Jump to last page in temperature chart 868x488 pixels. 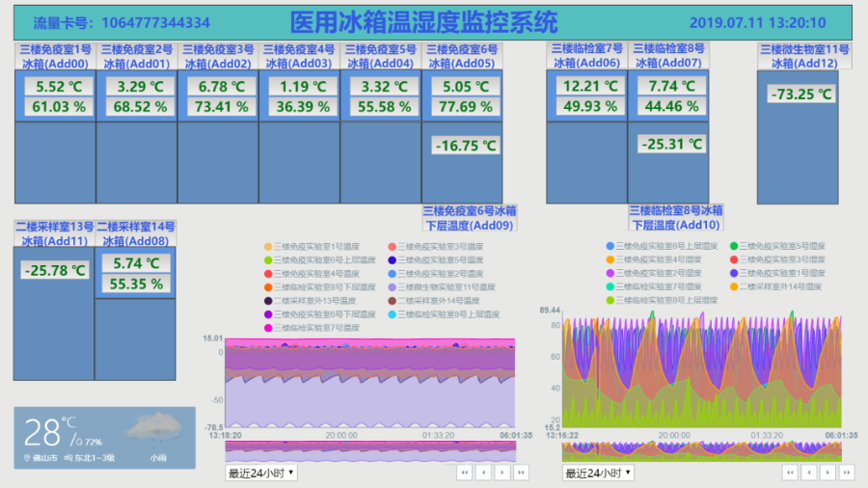pyautogui.click(x=521, y=473)
